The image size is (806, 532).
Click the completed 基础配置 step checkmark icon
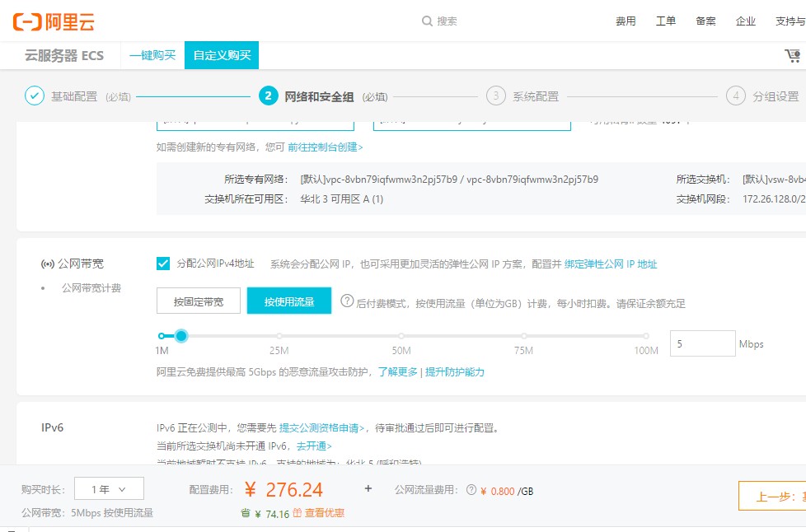point(34,96)
